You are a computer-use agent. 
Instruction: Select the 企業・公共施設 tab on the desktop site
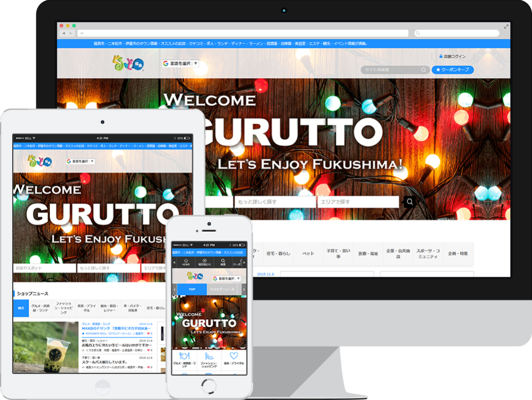pyautogui.click(x=398, y=254)
